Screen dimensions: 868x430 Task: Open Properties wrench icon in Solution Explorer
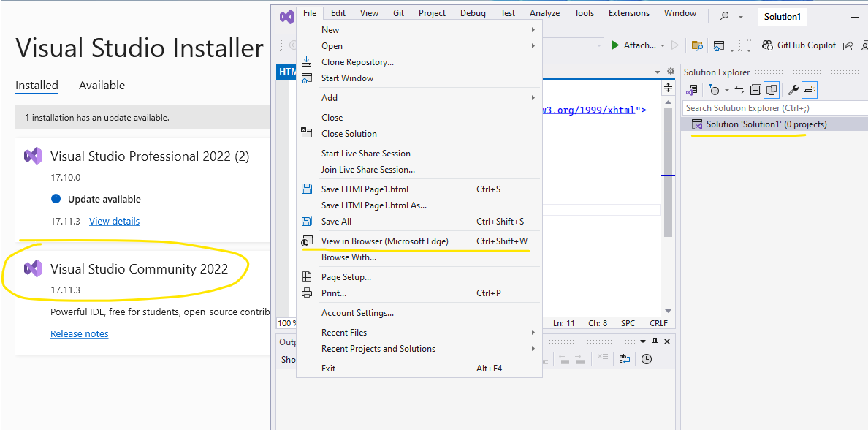point(793,90)
